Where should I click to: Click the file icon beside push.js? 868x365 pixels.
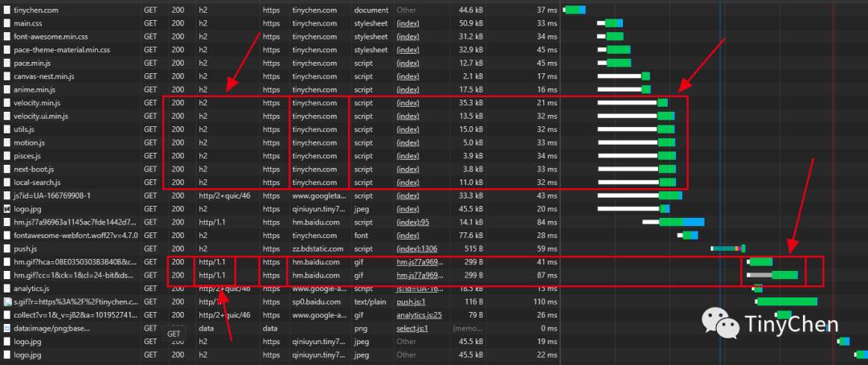point(6,248)
